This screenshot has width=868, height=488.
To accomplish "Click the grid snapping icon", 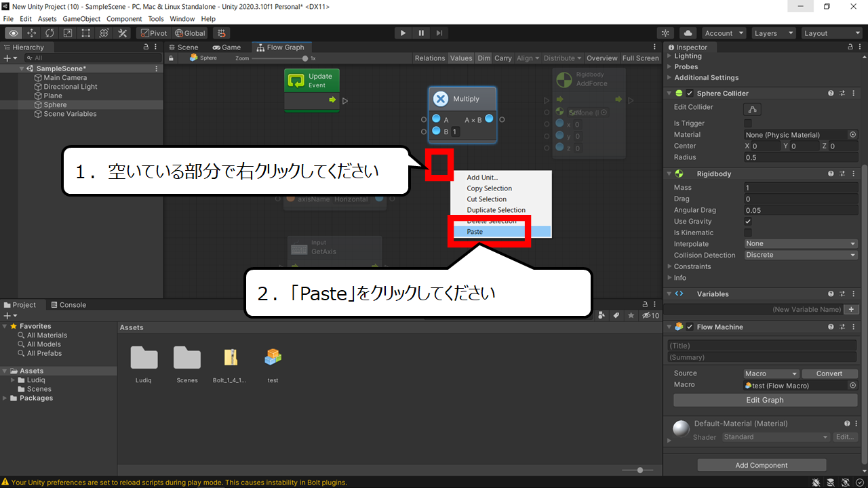I will (221, 33).
